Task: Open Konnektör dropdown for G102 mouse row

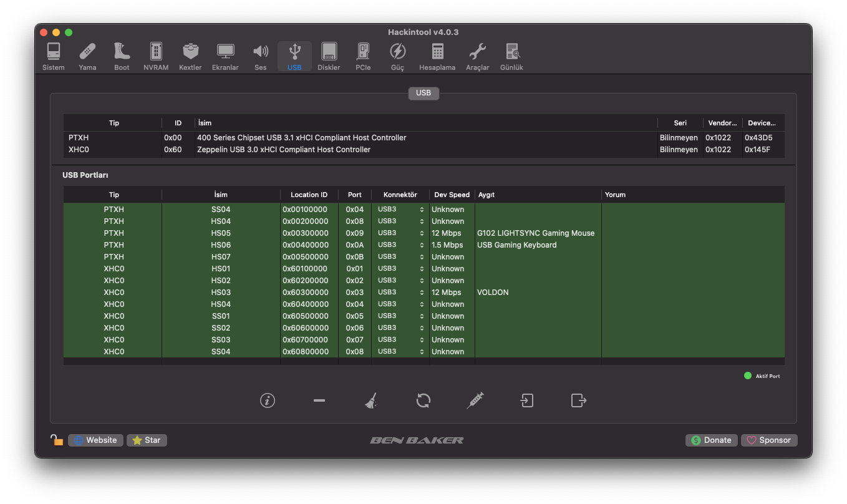Action: (400, 233)
